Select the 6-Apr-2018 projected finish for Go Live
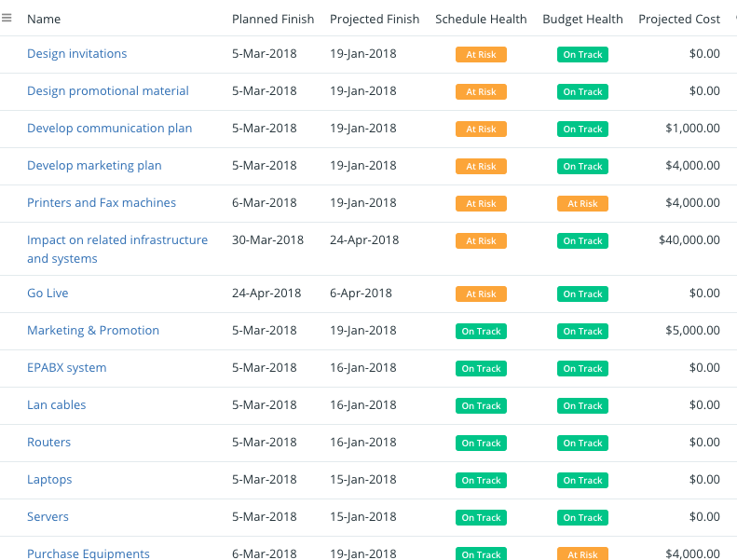Viewport: 737px width, 560px height. click(361, 293)
